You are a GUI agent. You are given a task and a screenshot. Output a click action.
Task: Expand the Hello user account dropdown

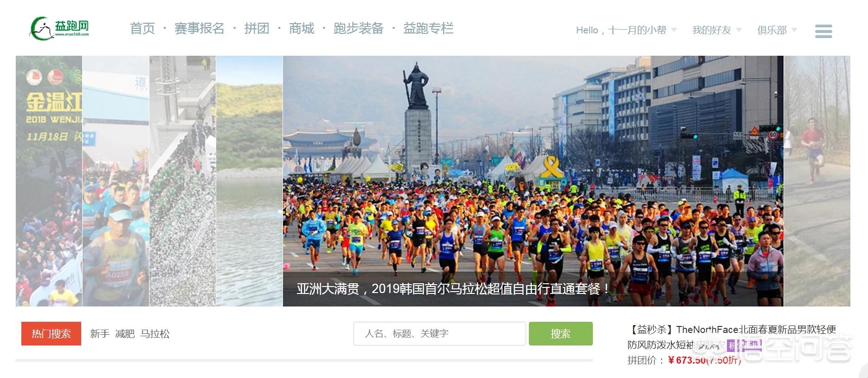point(626,30)
